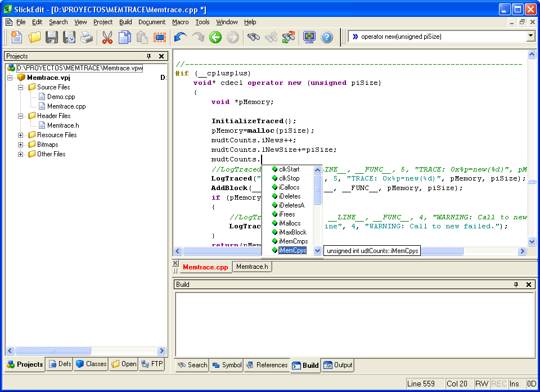The width and height of the screenshot is (540, 392).
Task: Cut selection using the scissors icon
Action: pos(107,38)
